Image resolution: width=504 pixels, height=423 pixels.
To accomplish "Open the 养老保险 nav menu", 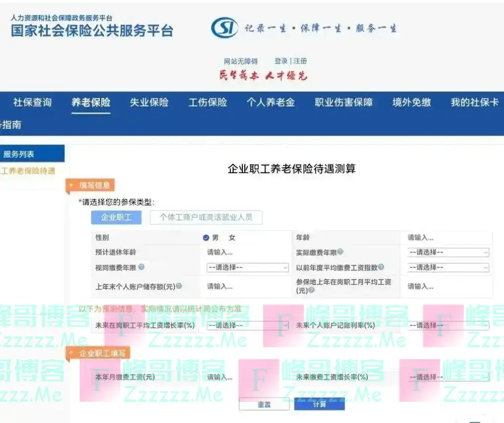I will (91, 103).
